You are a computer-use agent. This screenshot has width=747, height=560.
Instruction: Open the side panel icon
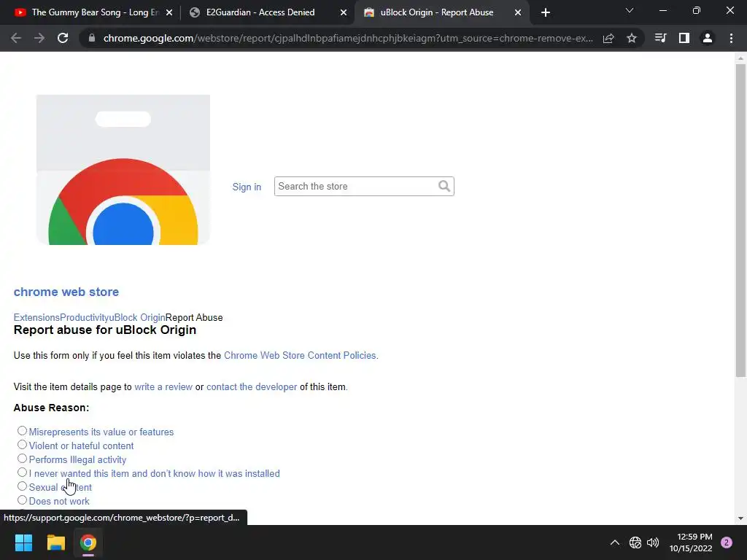coord(684,38)
